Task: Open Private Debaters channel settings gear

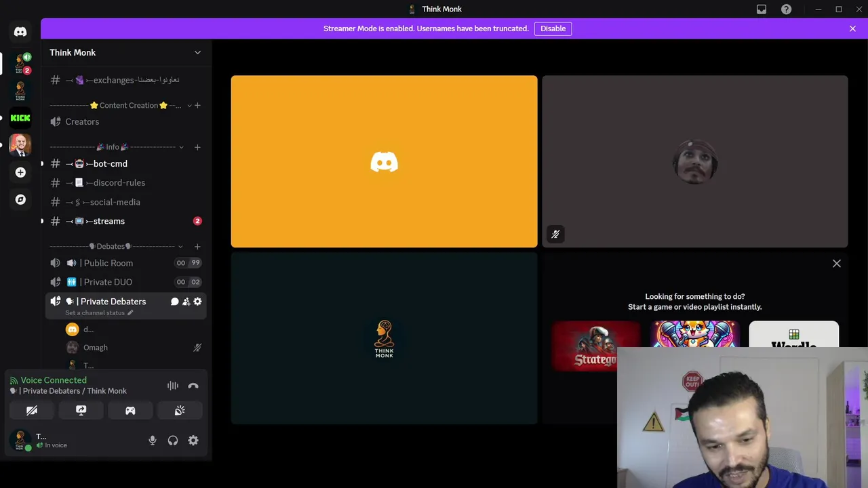Action: click(x=197, y=302)
